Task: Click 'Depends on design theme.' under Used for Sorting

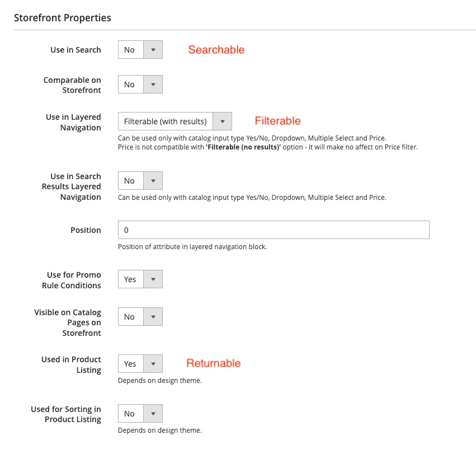Action: (x=159, y=430)
